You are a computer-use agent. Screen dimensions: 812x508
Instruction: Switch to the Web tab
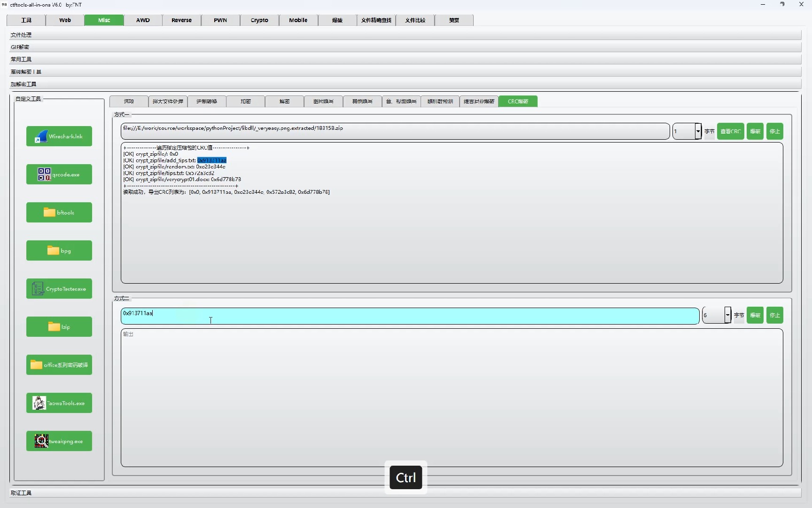(65, 20)
